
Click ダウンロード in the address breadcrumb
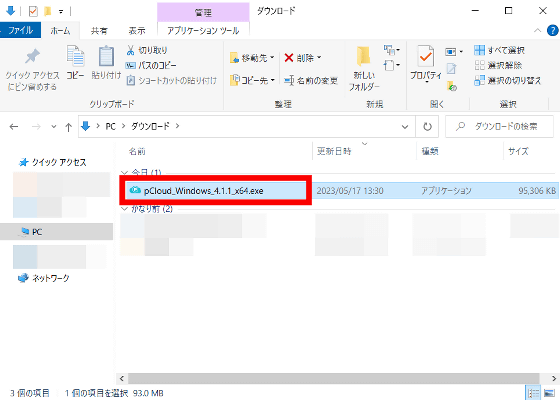pos(150,126)
